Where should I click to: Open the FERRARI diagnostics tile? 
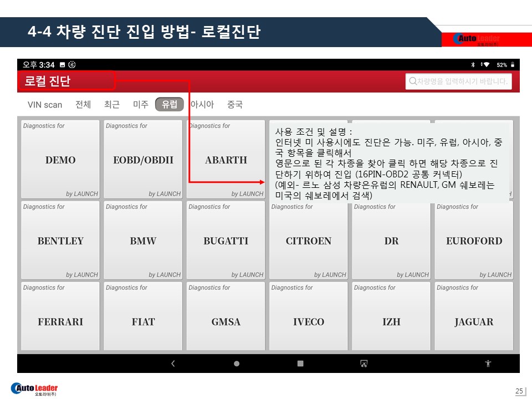click(x=60, y=316)
